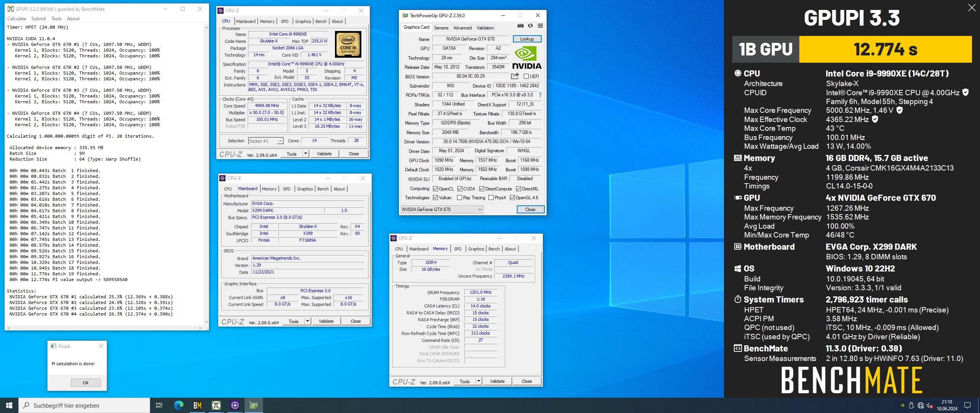Click the Close button in GPU-Z
980x413 pixels.
pyautogui.click(x=530, y=210)
